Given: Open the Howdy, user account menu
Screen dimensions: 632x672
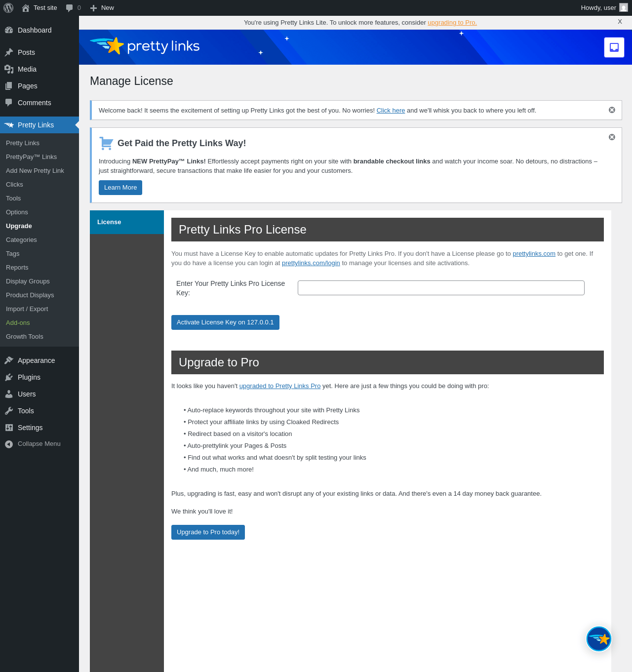Looking at the screenshot, I should coord(598,8).
